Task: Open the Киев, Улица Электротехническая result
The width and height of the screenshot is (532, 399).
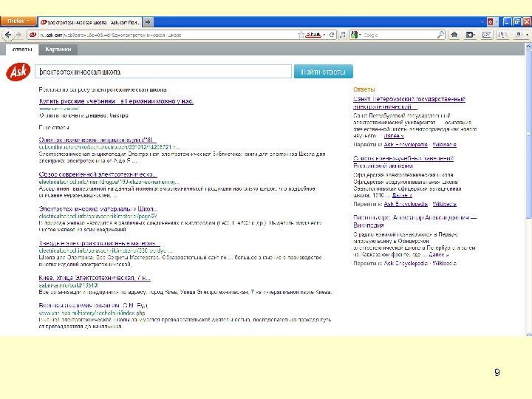Action: point(95,278)
